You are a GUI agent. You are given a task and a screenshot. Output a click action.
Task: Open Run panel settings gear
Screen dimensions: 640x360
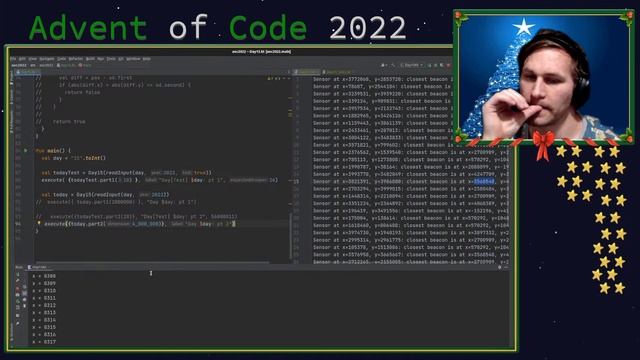[x=499, y=267]
